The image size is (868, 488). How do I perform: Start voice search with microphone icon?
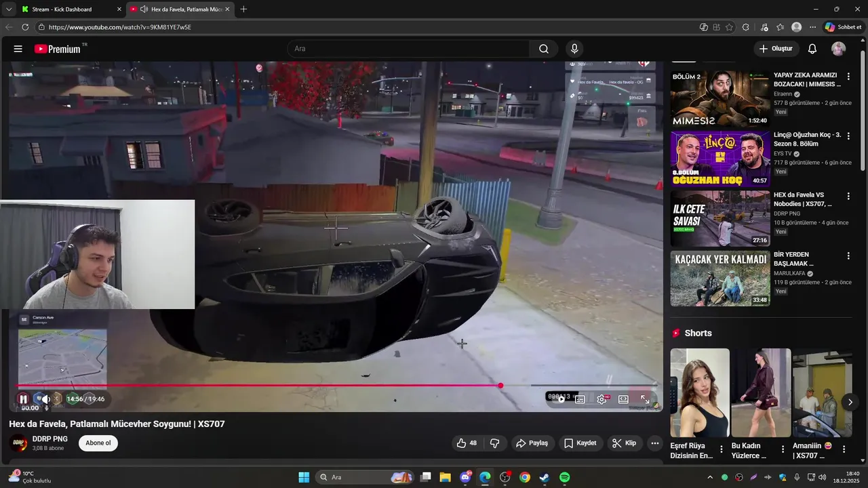click(x=574, y=49)
